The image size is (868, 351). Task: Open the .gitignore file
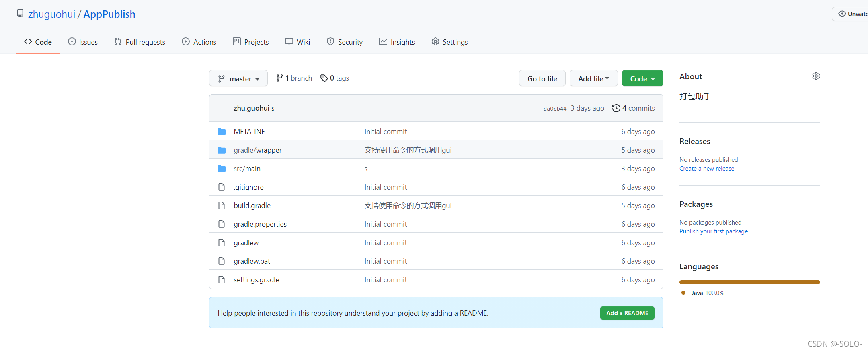[248, 187]
